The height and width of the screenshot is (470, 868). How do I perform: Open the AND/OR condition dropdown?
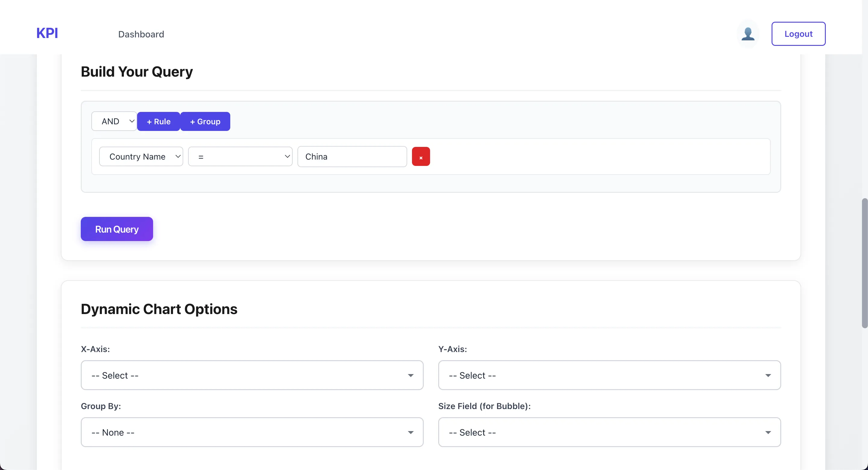[114, 121]
